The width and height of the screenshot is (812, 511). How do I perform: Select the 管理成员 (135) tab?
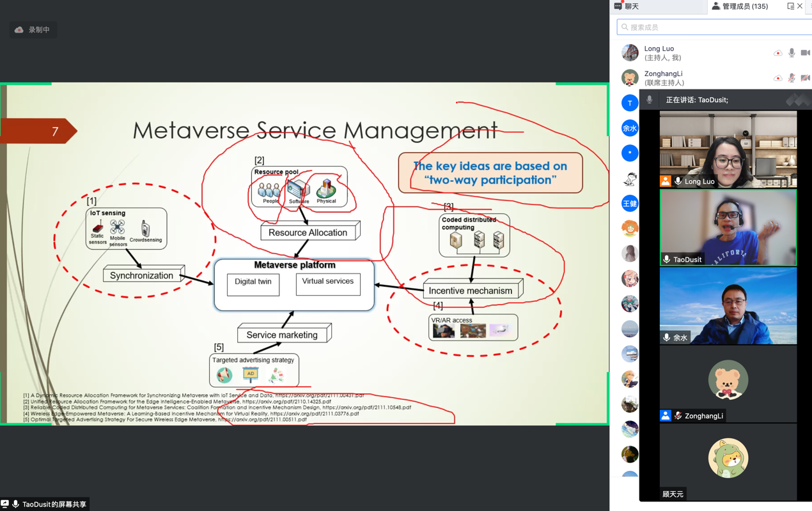point(740,6)
